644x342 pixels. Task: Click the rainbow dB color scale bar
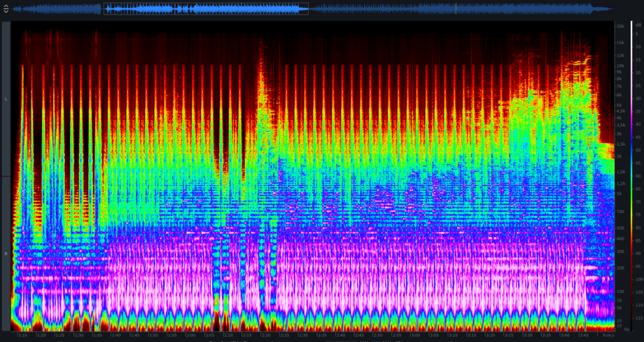629,175
